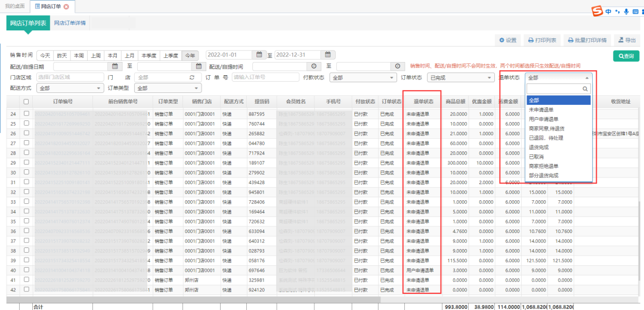Check the checkbox for row 30

click(26, 173)
